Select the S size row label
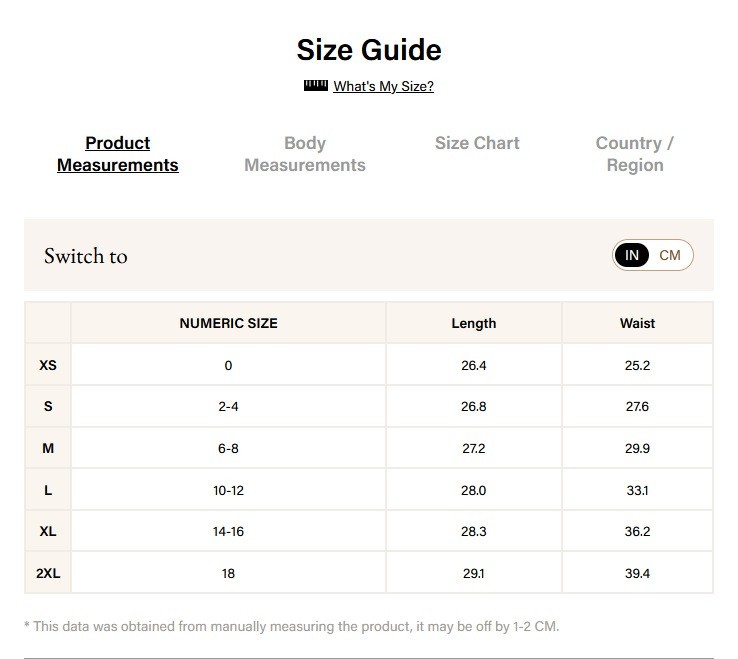 tap(48, 406)
